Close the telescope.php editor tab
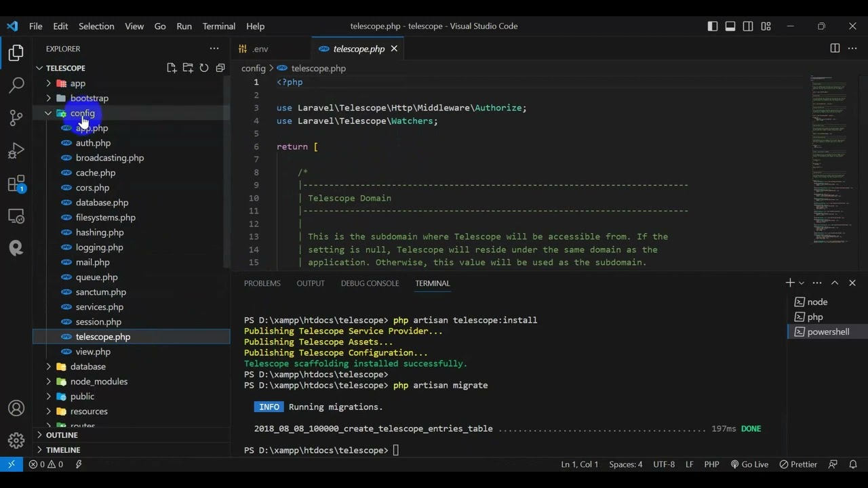Viewport: 868px width, 488px height. coord(394,49)
